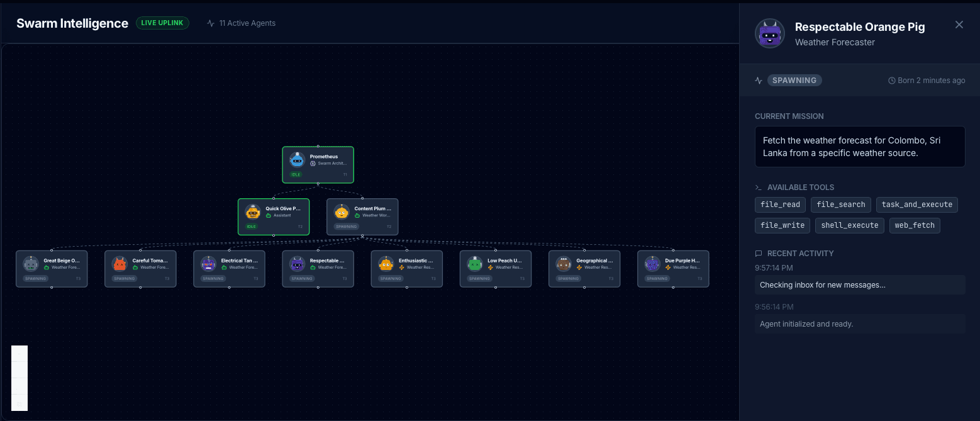Screen dimensions: 980x421
Task: Open the Geographical node by its name
Action: (594, 261)
